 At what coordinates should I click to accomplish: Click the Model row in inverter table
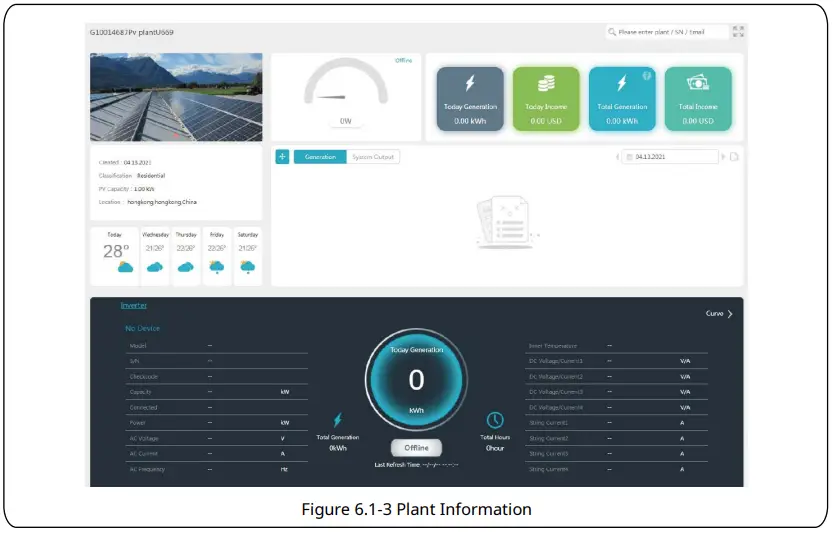(216, 346)
